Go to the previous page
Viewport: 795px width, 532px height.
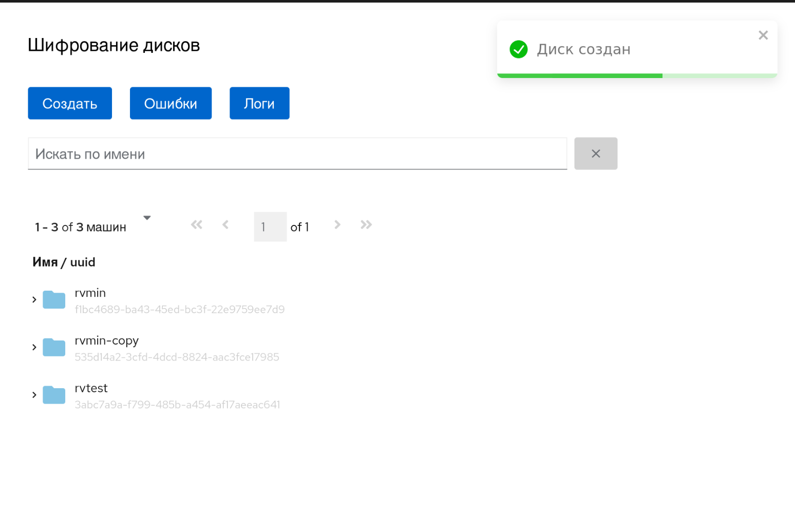225,225
